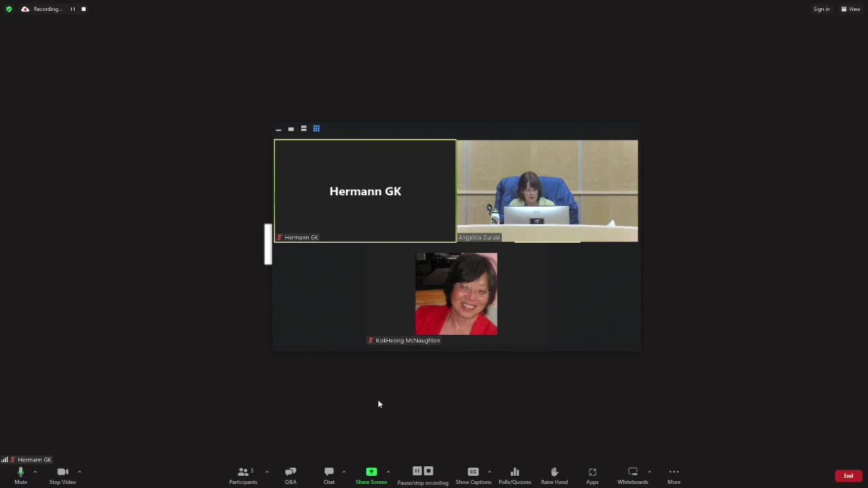868x488 pixels.
Task: Click the Share Screen icon
Action: click(371, 472)
